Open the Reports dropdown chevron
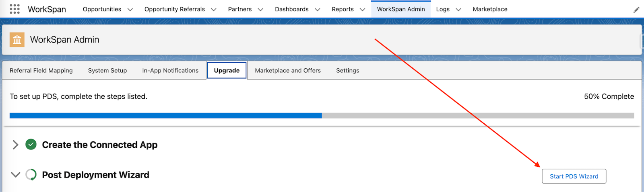This screenshot has height=192, width=644. 362,10
